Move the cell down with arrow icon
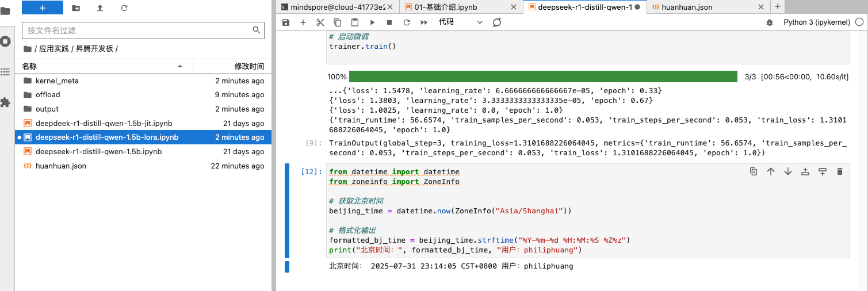 pyautogui.click(x=788, y=171)
